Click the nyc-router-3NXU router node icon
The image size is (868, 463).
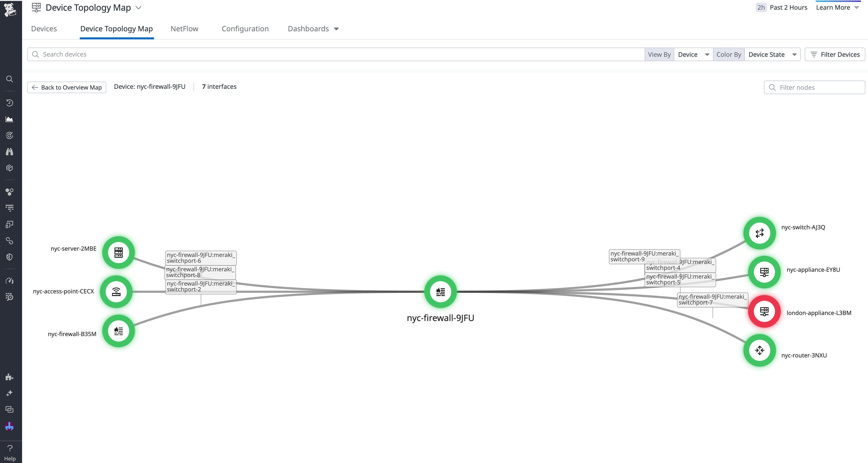tap(759, 350)
